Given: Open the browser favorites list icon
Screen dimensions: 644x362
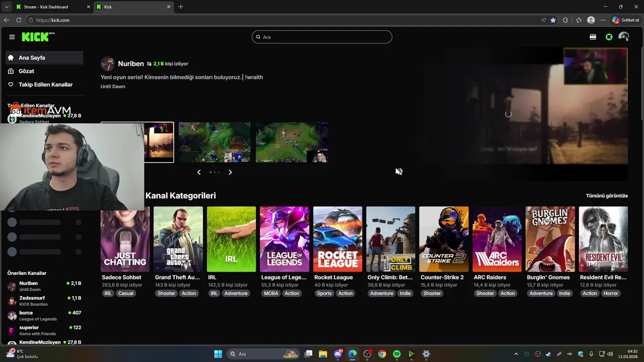Looking at the screenshot, I should (x=579, y=20).
